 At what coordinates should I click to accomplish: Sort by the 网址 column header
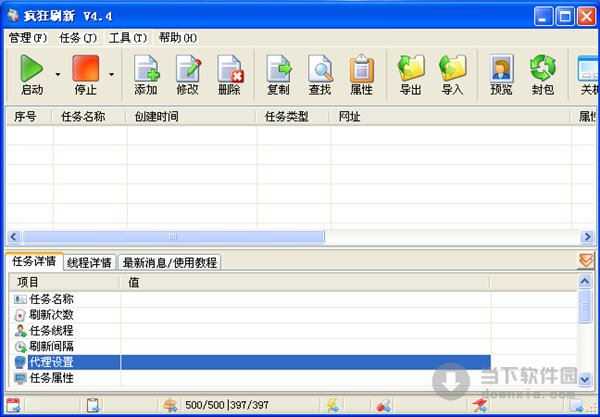tap(450, 117)
